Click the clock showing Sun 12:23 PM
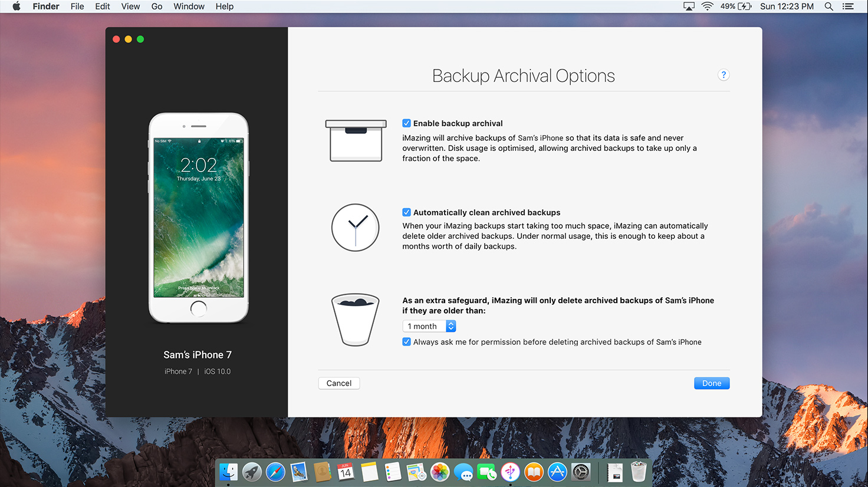 [x=787, y=6]
